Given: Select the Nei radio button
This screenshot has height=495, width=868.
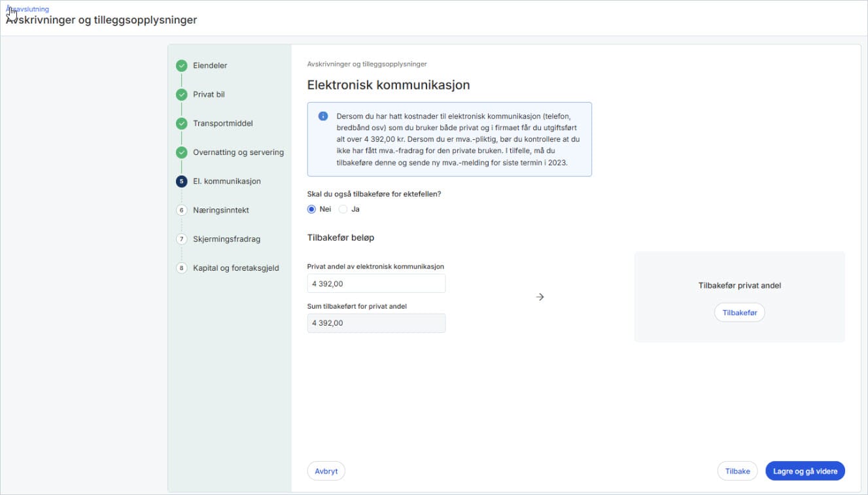Looking at the screenshot, I should [312, 209].
